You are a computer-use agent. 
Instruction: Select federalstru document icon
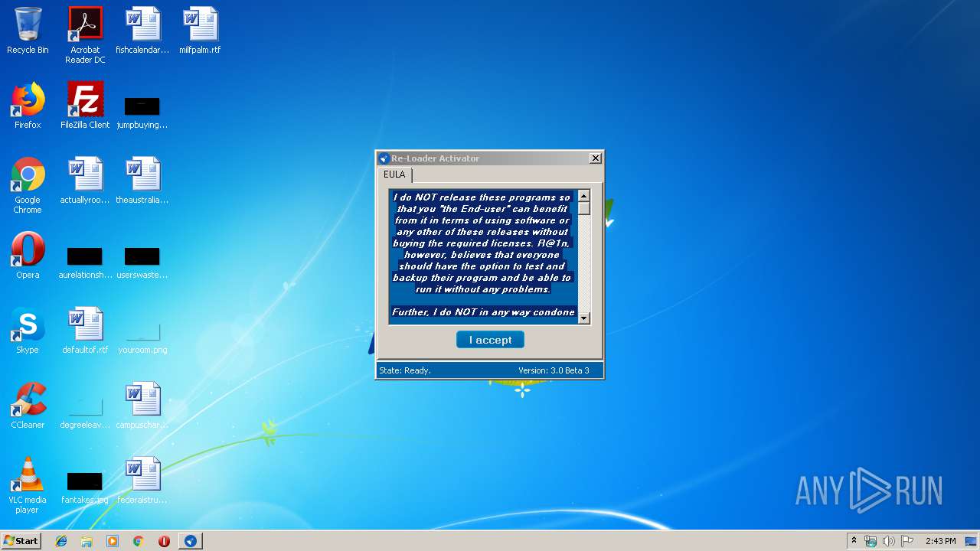(142, 481)
